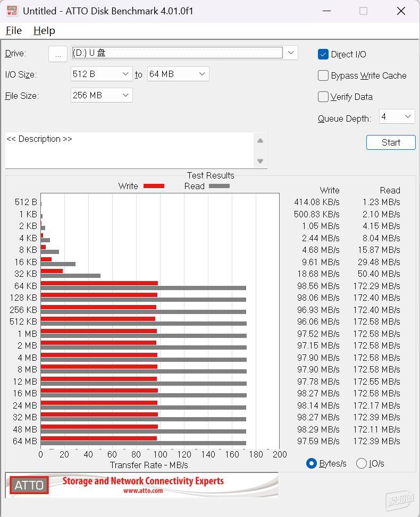Enable Bypass Write Cache checkbox

point(323,75)
